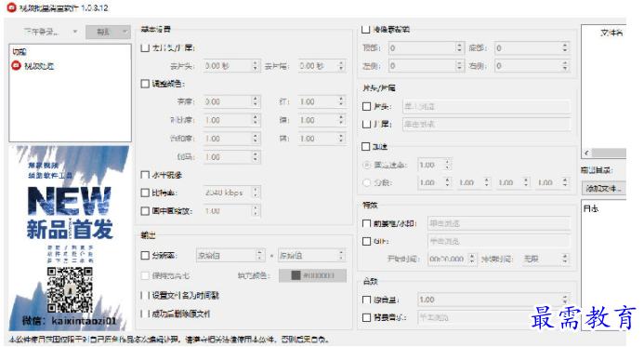Click the file list left scroll arrow
Image resolution: width=644 pixels, height=347 pixels.
click(x=586, y=153)
